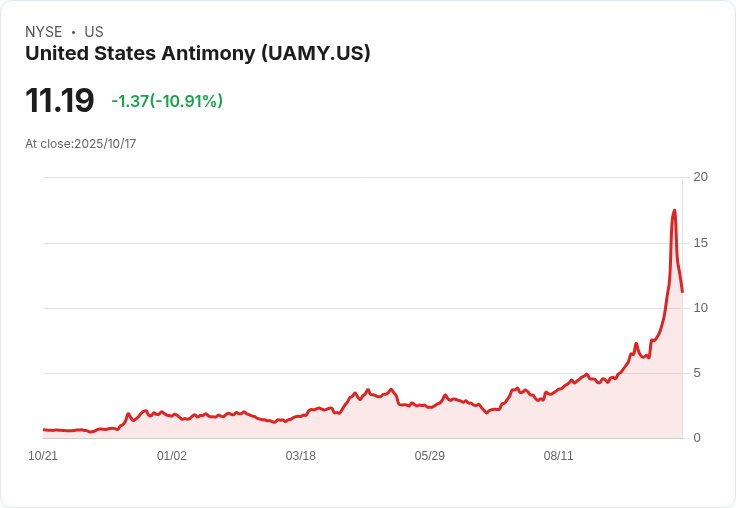Click the 15 value label on y-axis

[x=700, y=243]
